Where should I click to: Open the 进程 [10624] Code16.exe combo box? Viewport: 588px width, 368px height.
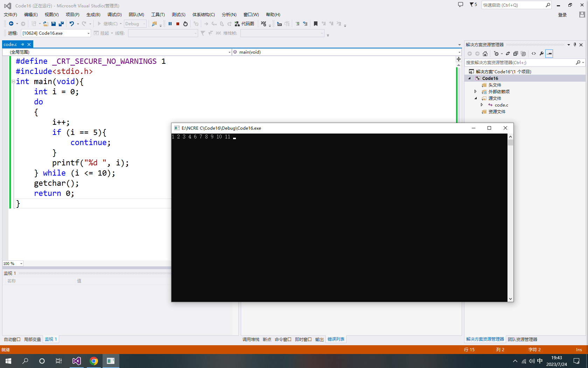point(56,33)
